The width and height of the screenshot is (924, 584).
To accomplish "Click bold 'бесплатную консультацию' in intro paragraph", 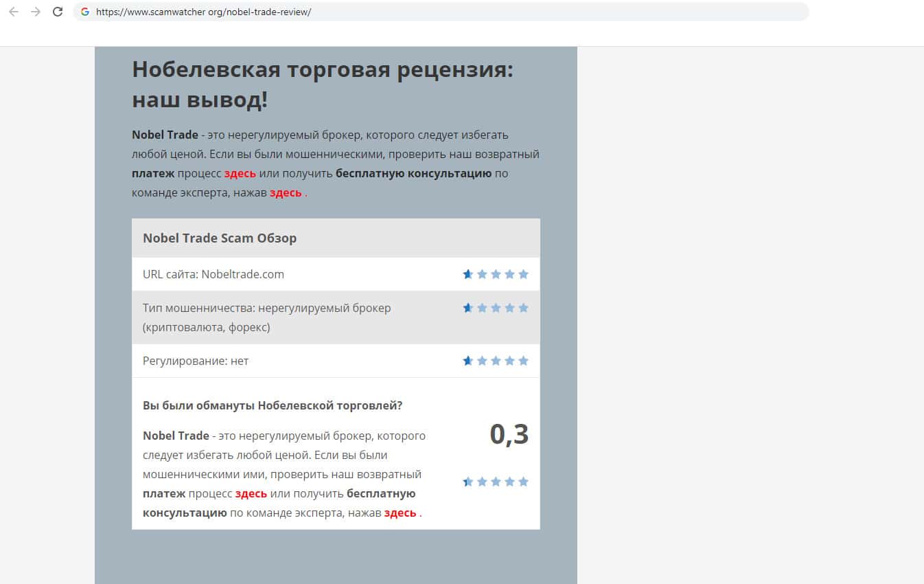I will coord(413,173).
